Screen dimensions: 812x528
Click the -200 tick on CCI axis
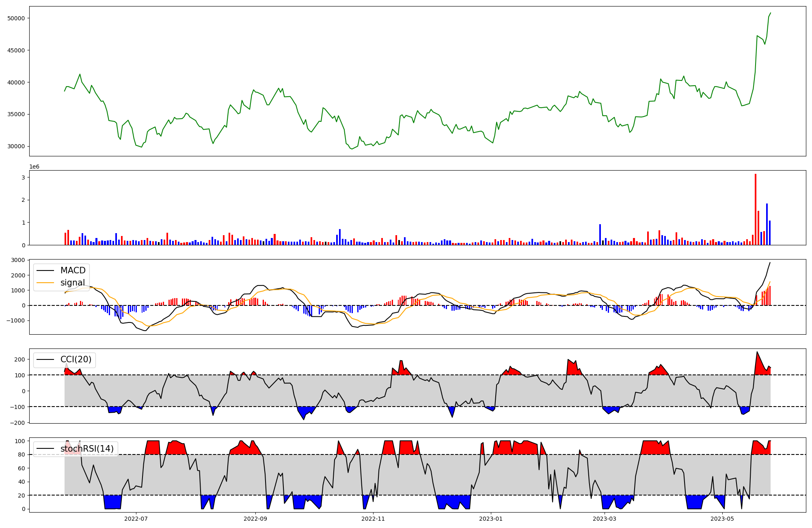17,423
